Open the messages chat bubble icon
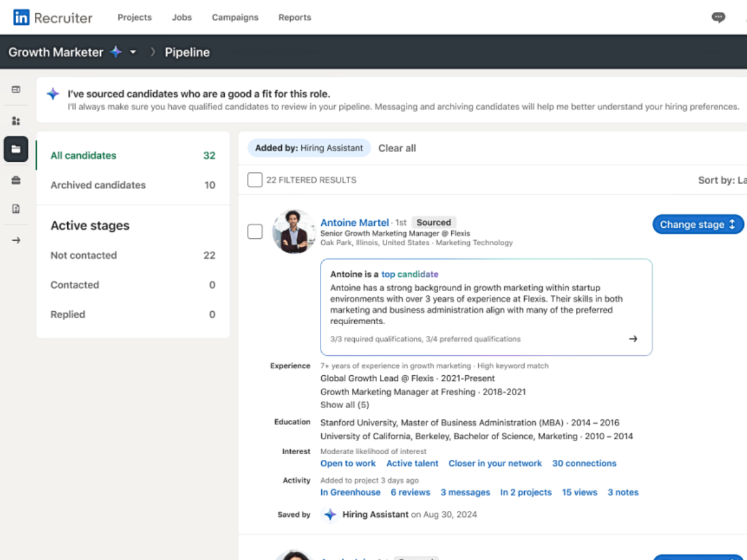The image size is (747, 560). (718, 17)
